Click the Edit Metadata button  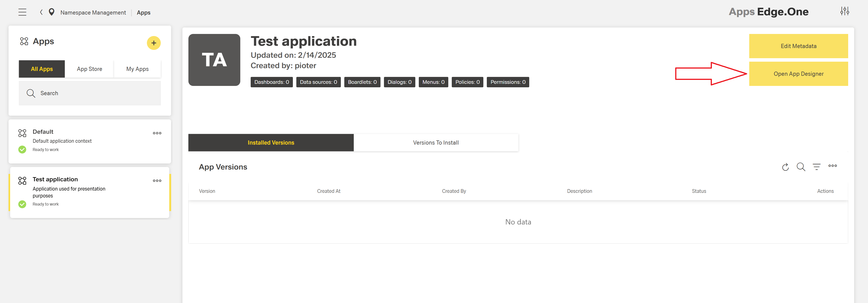point(799,46)
